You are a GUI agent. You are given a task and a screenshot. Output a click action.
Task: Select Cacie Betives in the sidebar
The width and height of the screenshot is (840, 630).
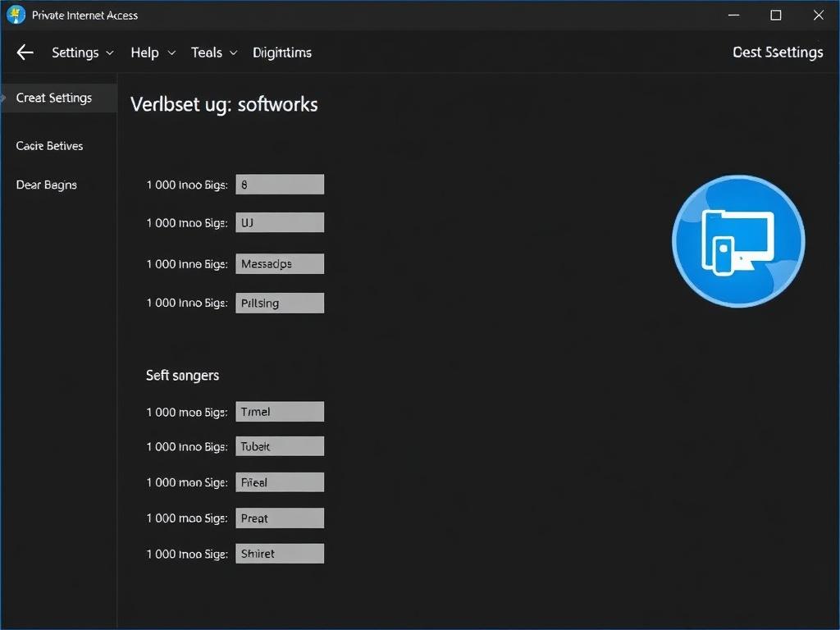[x=49, y=146]
